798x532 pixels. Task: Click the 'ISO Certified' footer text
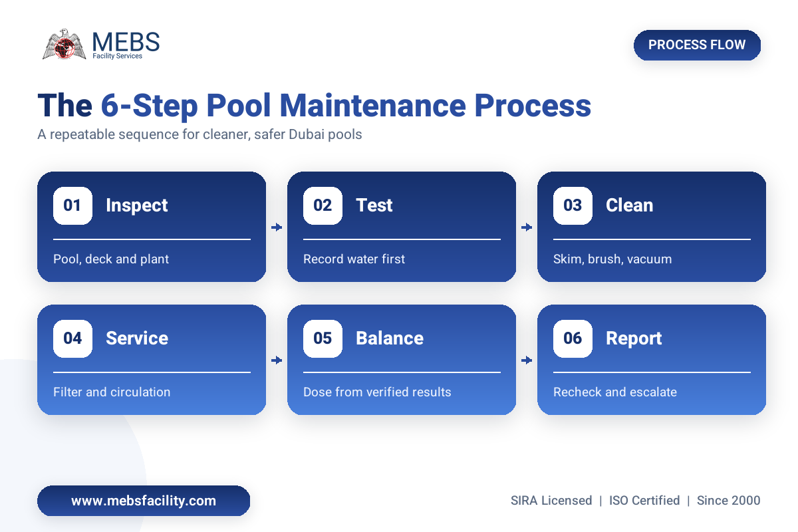coord(644,501)
